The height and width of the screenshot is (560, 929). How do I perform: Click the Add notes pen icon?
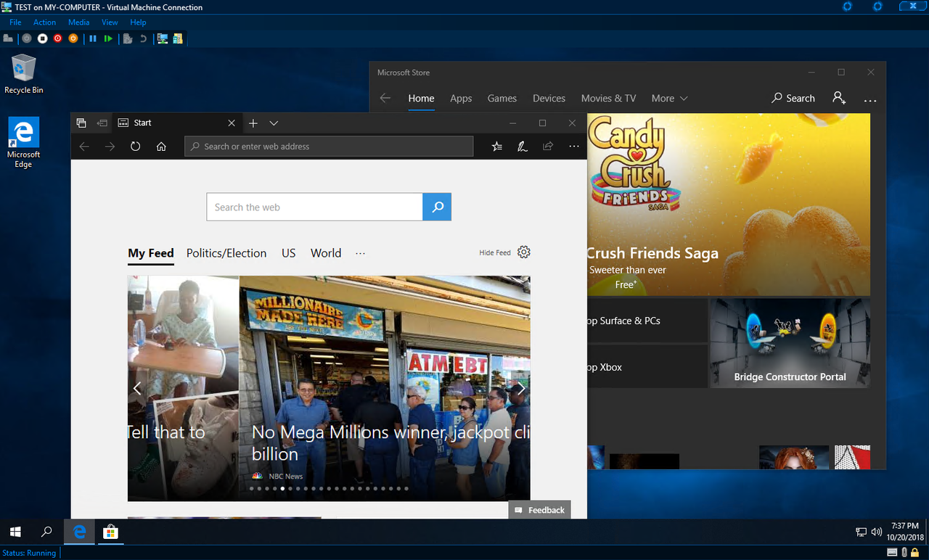pos(522,147)
